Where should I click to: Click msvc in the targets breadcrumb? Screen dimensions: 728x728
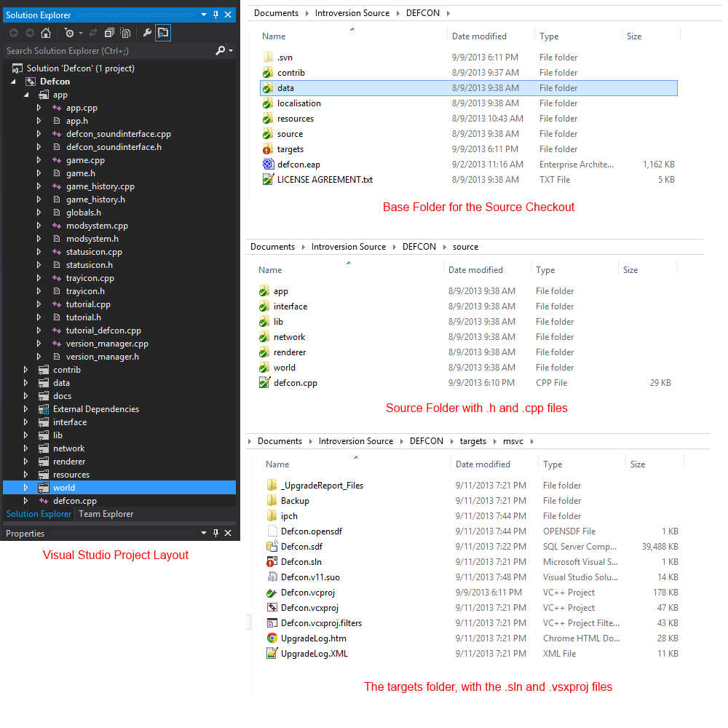pos(513,441)
